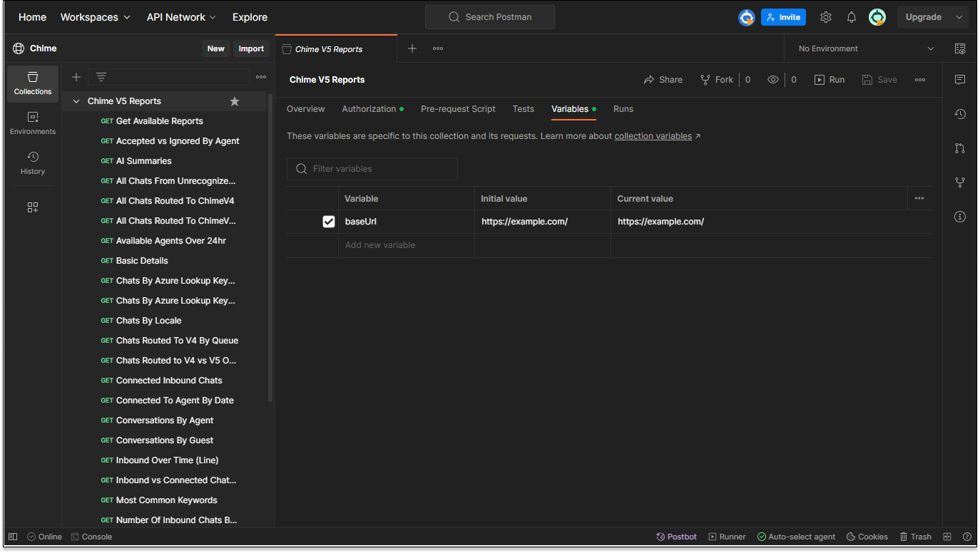Click the Add new variable field
Screen dimensions: 980x553
coord(407,245)
